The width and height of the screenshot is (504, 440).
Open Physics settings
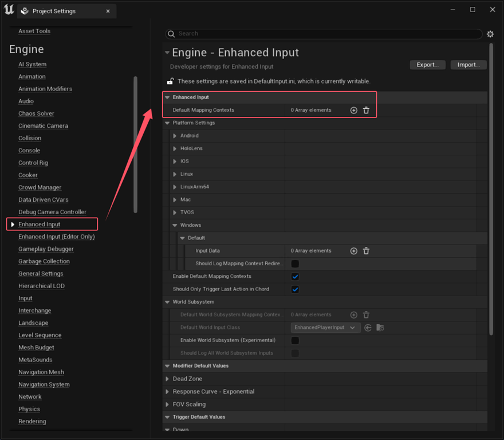(x=29, y=409)
